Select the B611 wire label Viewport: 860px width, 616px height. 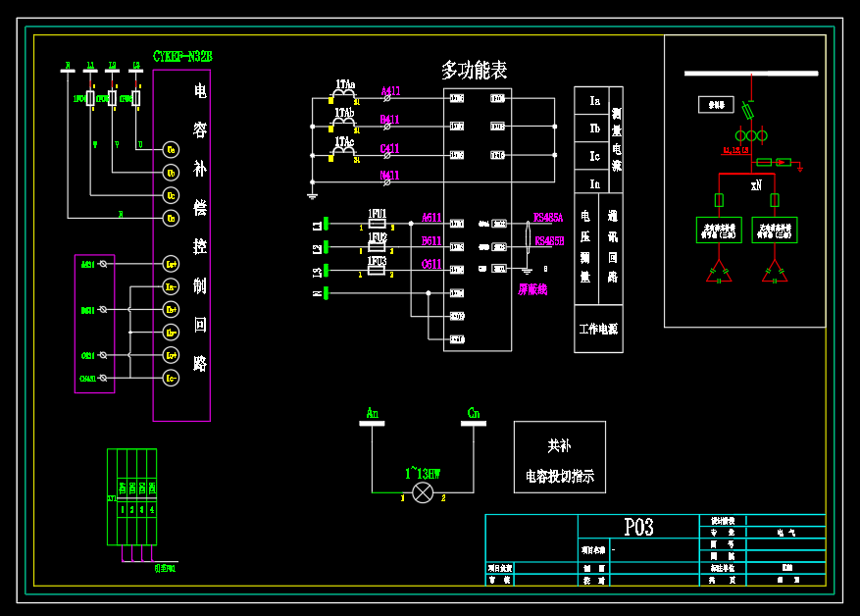[431, 240]
